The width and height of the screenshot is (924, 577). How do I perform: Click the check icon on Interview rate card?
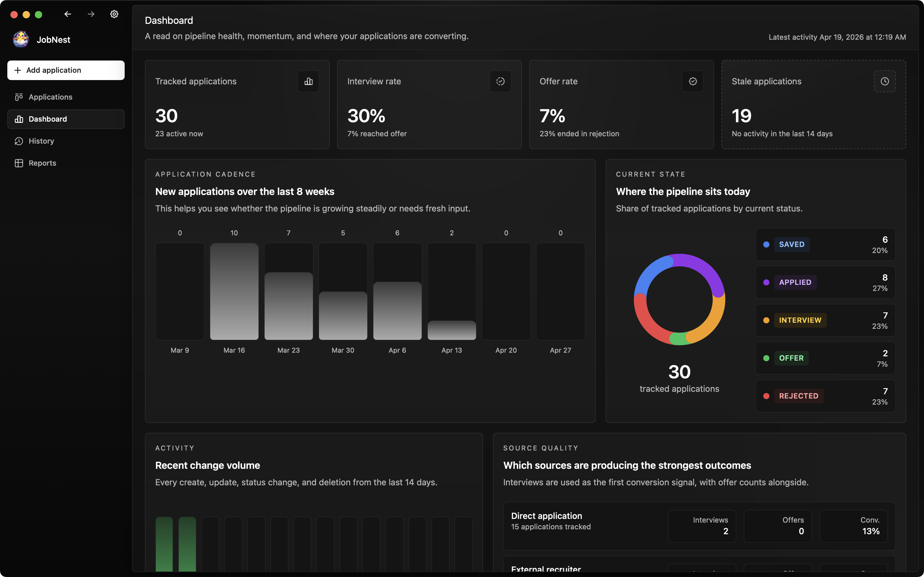pyautogui.click(x=500, y=81)
